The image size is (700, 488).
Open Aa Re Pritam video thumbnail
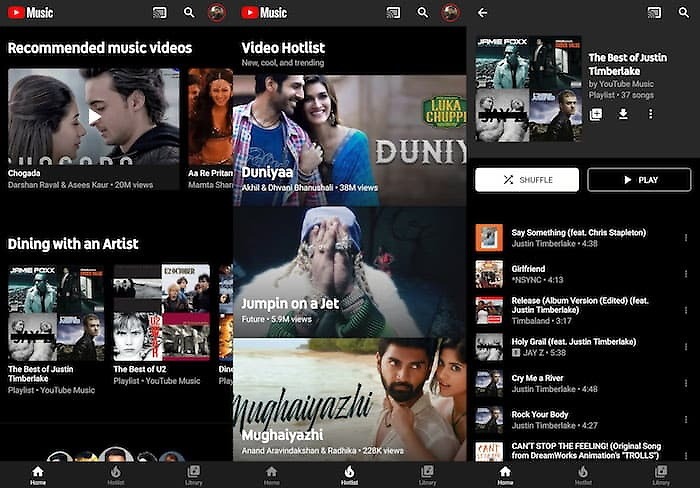pos(210,117)
